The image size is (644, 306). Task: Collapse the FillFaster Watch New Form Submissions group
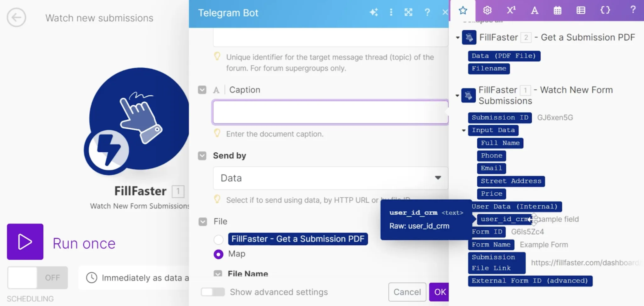[457, 96]
